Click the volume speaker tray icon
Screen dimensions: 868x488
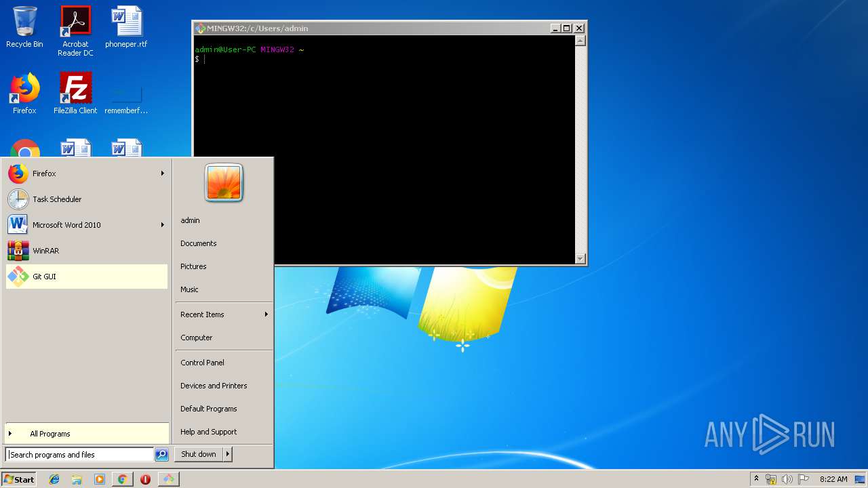(787, 479)
